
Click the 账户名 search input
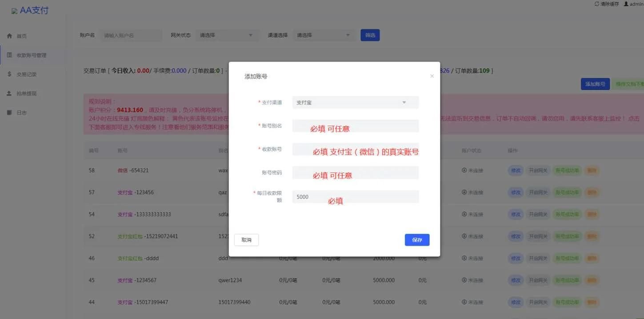pos(131,35)
